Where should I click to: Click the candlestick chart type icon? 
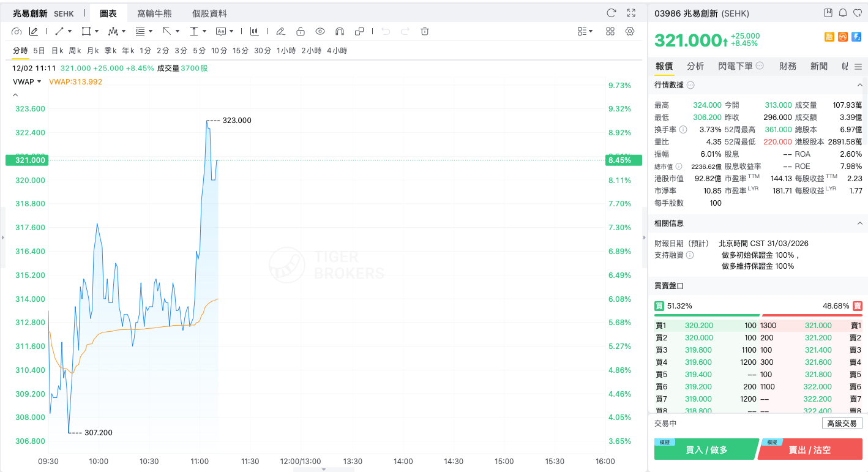tap(254, 31)
